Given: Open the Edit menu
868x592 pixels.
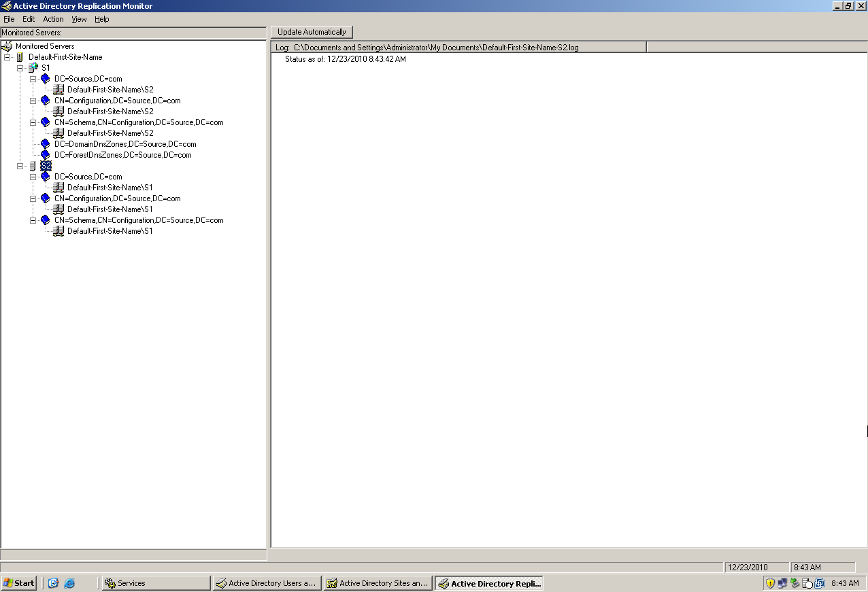Looking at the screenshot, I should pos(29,19).
